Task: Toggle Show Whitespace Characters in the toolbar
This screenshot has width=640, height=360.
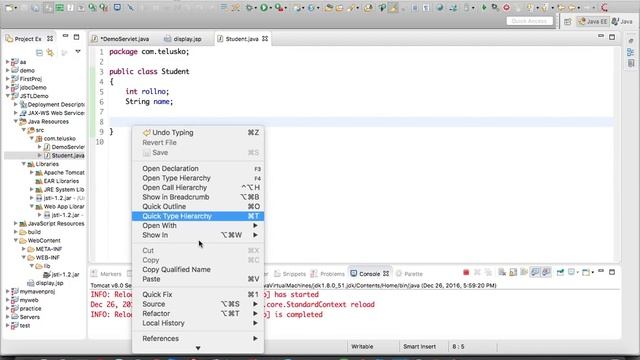Action: [x=425, y=8]
